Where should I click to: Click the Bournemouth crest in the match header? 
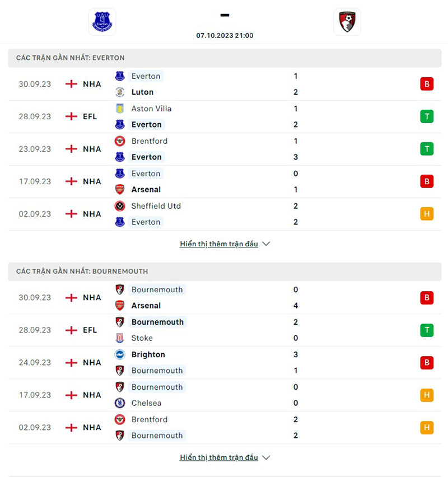347,22
